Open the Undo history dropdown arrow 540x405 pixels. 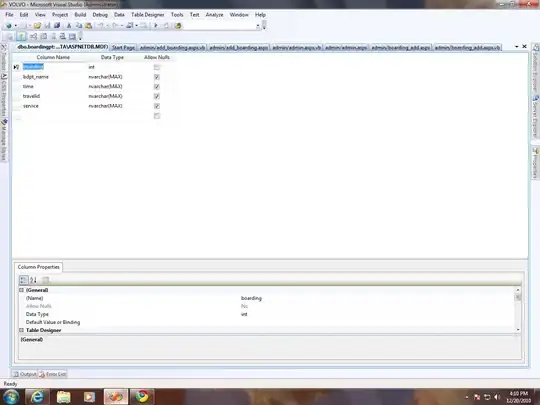point(107,25)
